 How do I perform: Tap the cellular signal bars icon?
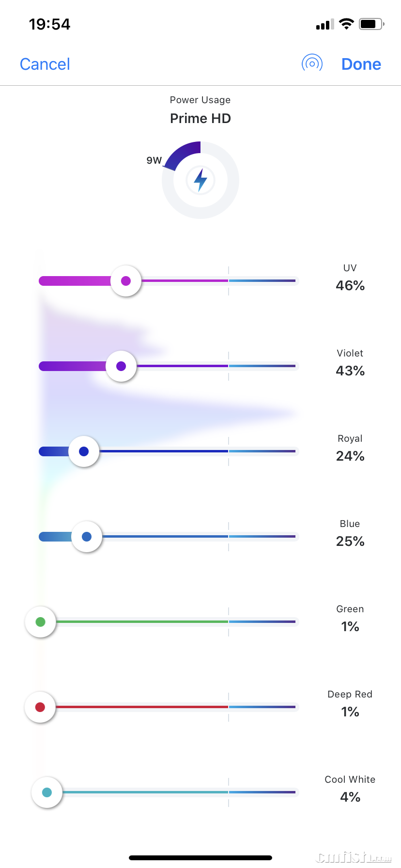tap(324, 25)
